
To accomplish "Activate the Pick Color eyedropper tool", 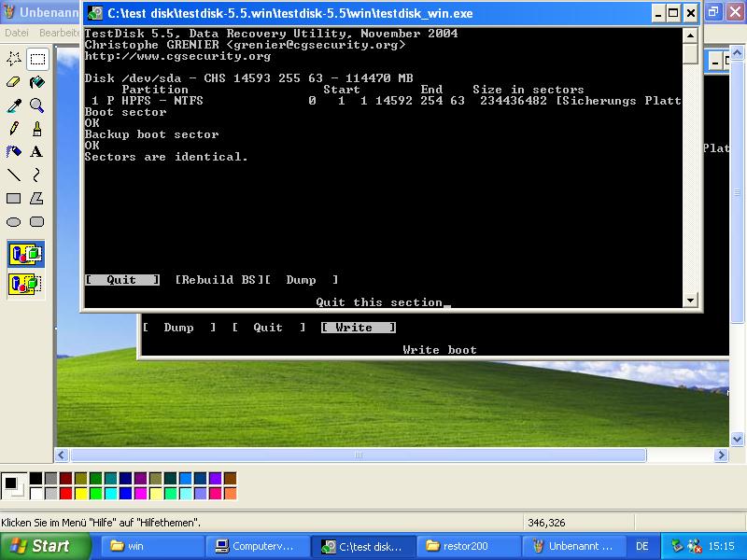I will (13, 105).
